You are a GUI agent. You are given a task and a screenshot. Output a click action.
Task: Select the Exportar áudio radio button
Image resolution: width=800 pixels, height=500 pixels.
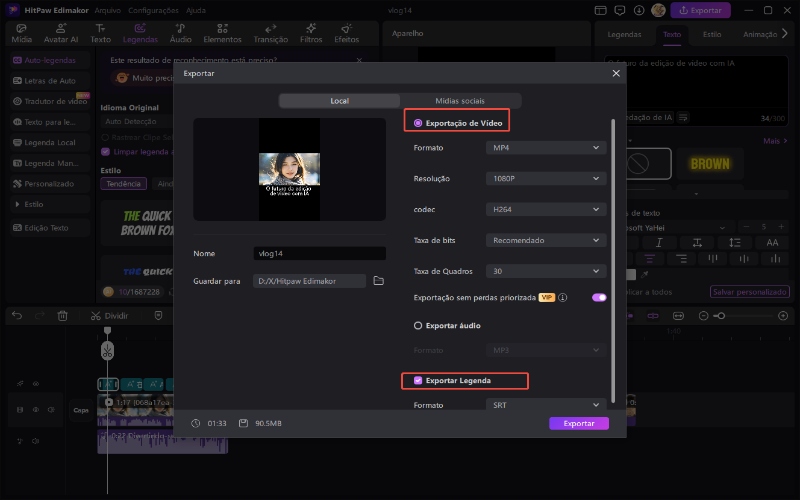click(x=418, y=325)
